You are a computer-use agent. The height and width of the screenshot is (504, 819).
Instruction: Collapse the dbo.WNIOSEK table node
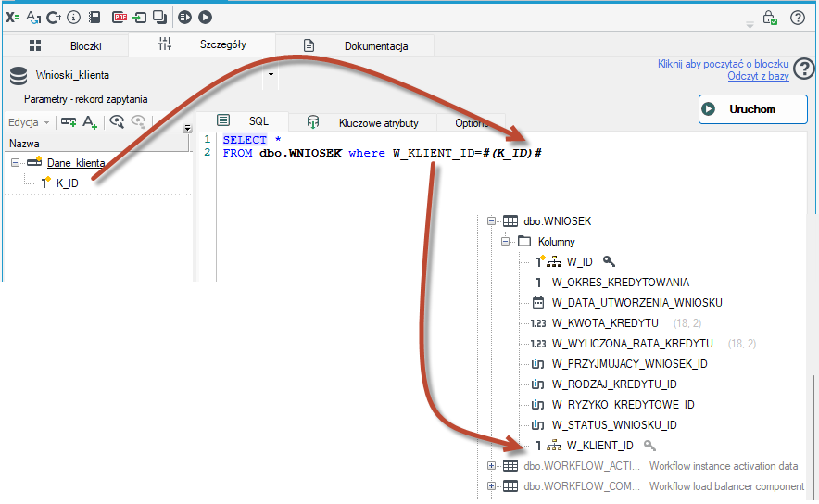[x=491, y=220]
